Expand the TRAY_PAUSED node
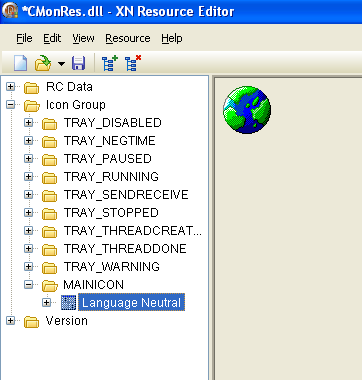Screen dimensions: 362x380 pos(29,159)
